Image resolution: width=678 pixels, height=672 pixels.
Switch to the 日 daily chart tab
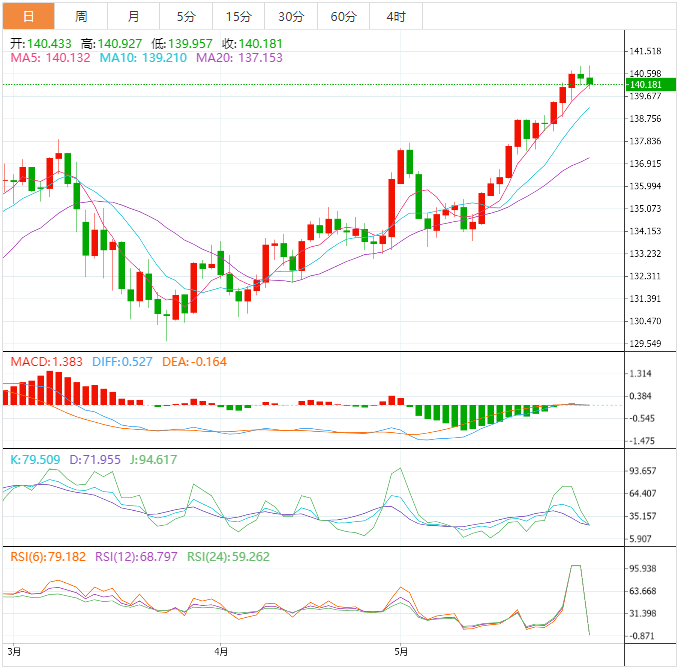click(x=27, y=16)
